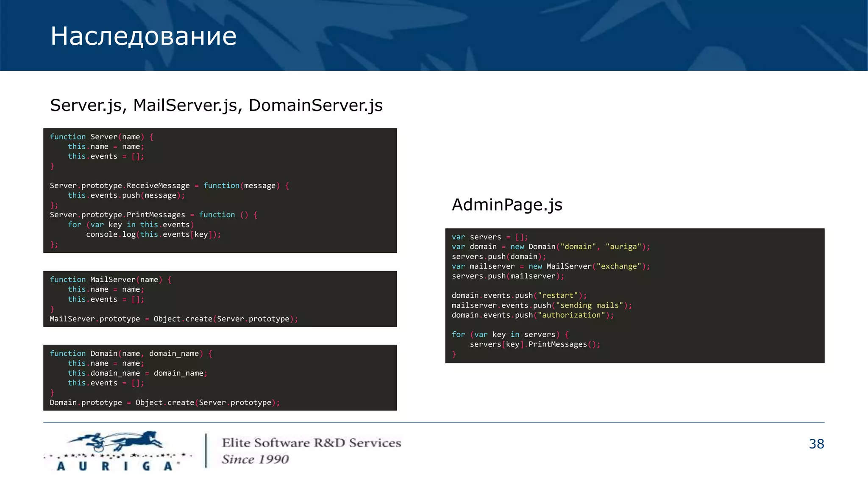Click the slide number 38
The image size is (868, 488).
click(x=816, y=444)
